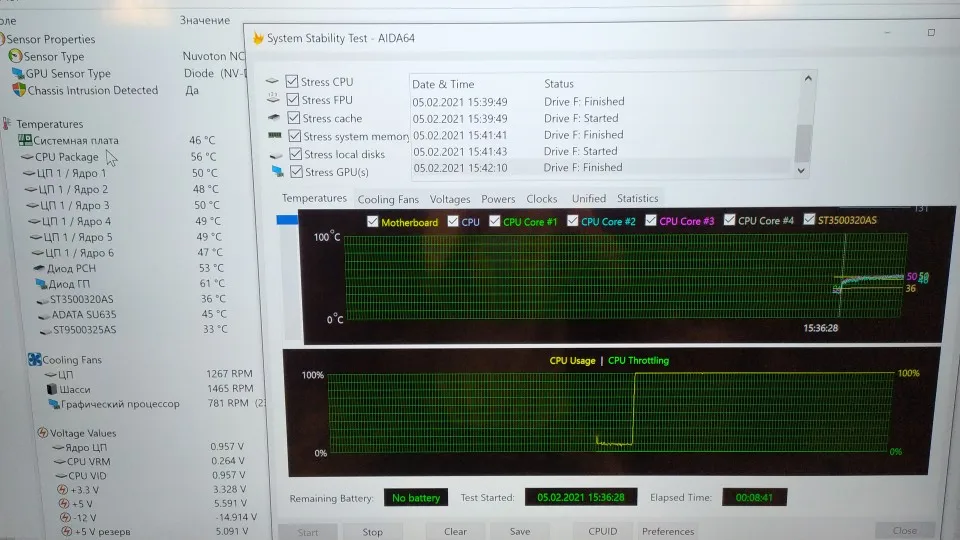Toggle the CPU graph checkbox
This screenshot has width=960, height=540.
(x=453, y=221)
